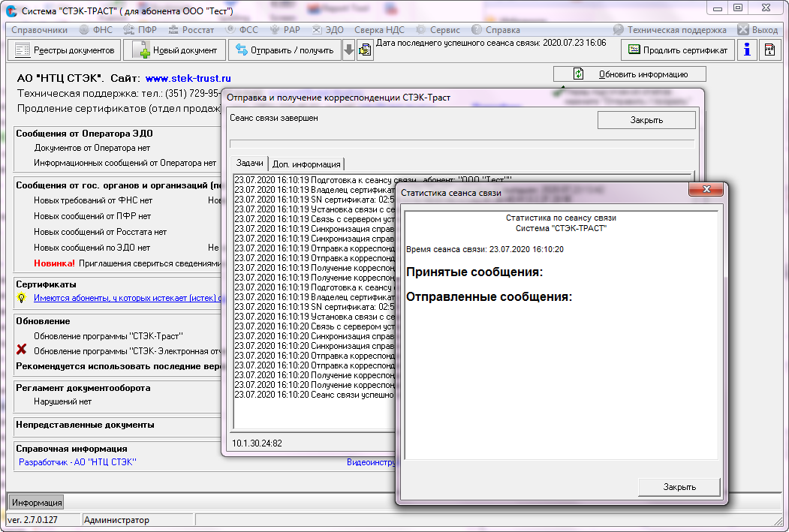The width and height of the screenshot is (789, 532).
Task: Click the Продлить сертификат certificate icon
Action: click(x=634, y=50)
